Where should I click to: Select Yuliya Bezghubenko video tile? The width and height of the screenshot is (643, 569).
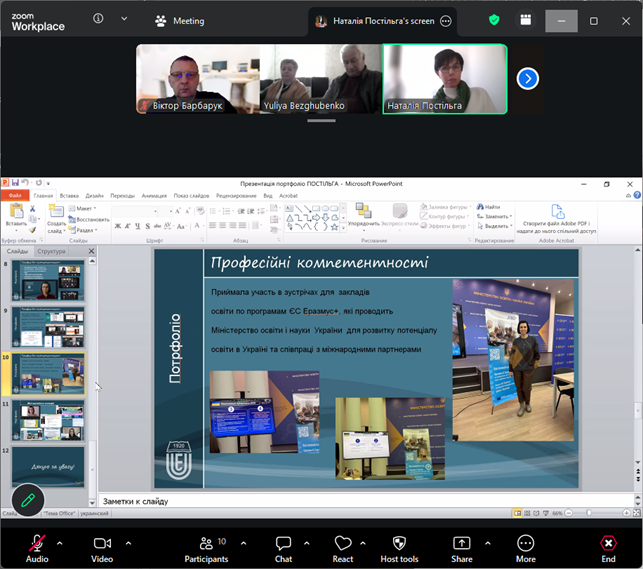click(x=321, y=79)
